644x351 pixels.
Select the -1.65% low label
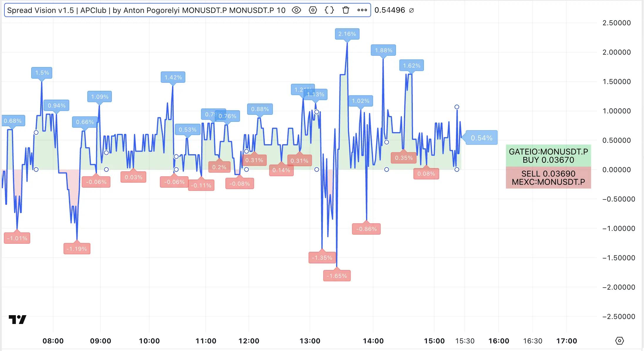tap(337, 276)
